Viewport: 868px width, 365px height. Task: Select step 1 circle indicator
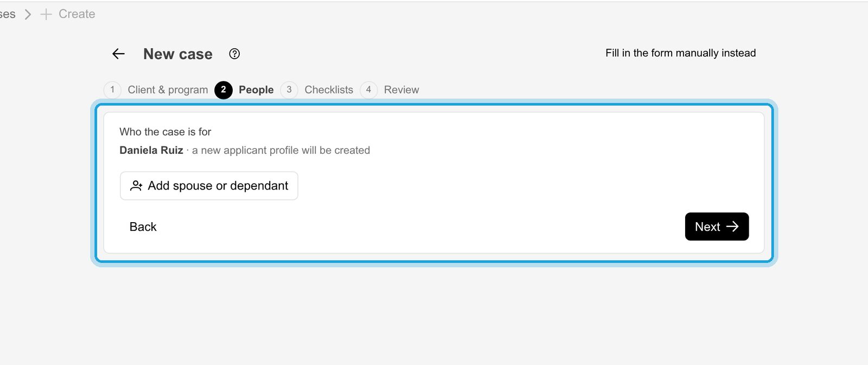(x=112, y=90)
